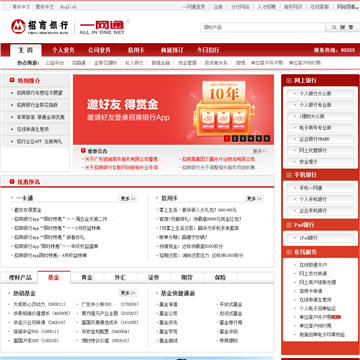
Task: Click 招商银行金葵花指数 in 特别推介
Action: (37, 105)
